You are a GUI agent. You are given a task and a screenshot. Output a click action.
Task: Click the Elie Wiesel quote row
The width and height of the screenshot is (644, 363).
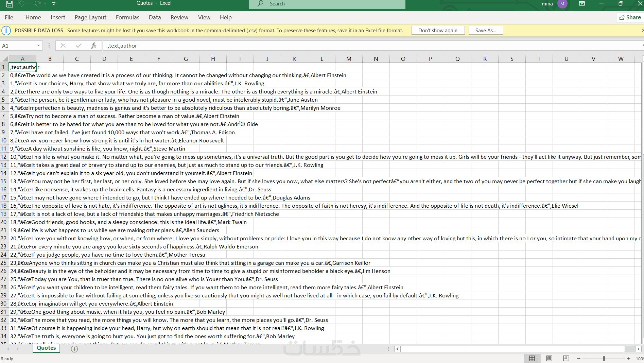pyautogui.click(x=294, y=206)
